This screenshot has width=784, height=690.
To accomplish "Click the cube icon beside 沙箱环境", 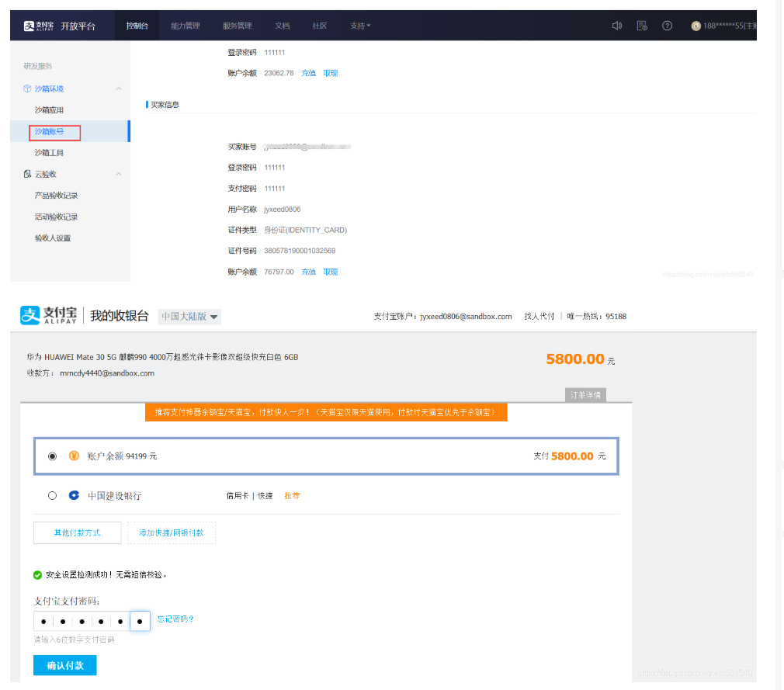I will 27,88.
